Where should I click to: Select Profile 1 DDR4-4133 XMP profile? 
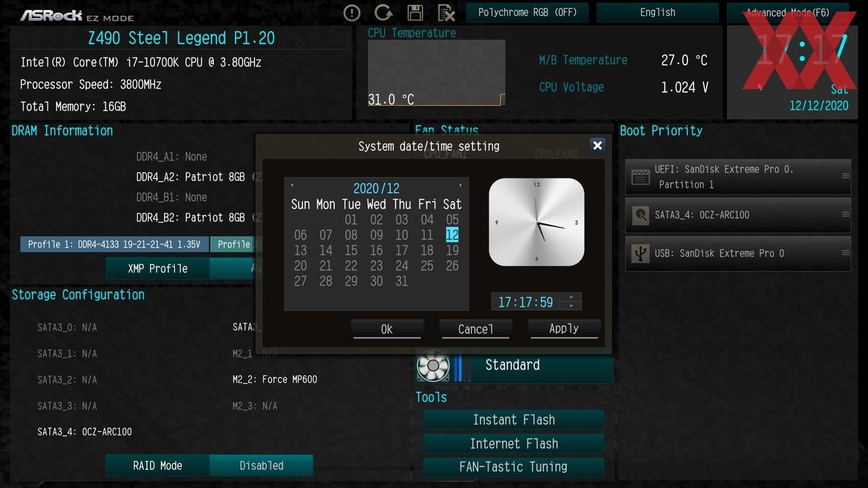(x=115, y=244)
